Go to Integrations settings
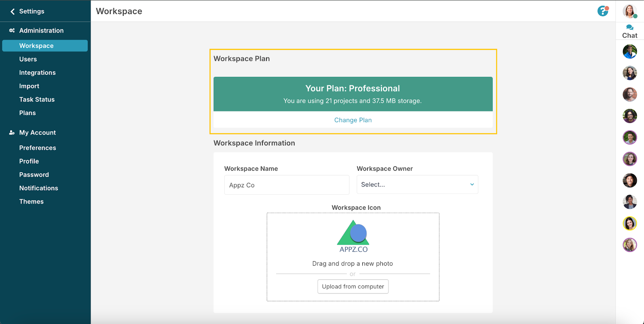644x324 pixels. coord(37,72)
